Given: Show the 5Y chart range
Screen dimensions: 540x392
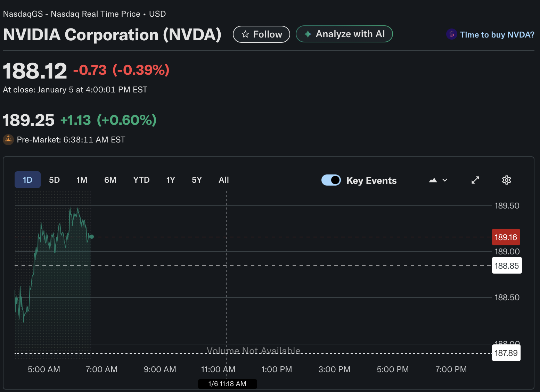Looking at the screenshot, I should click(x=197, y=180).
